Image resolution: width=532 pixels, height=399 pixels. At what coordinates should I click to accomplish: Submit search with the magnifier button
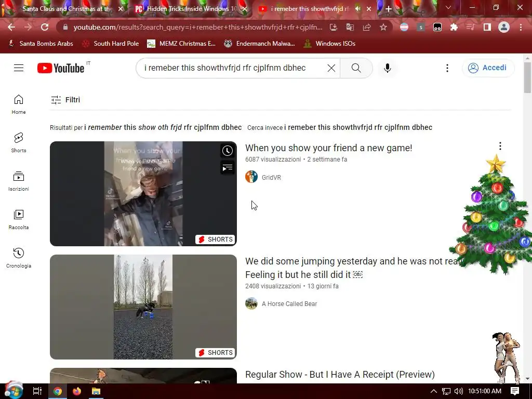click(356, 68)
